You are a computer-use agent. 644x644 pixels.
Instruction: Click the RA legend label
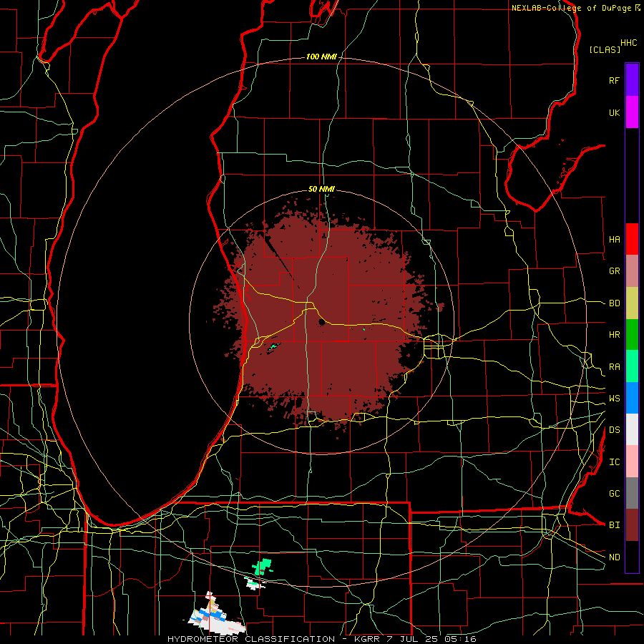614,367
